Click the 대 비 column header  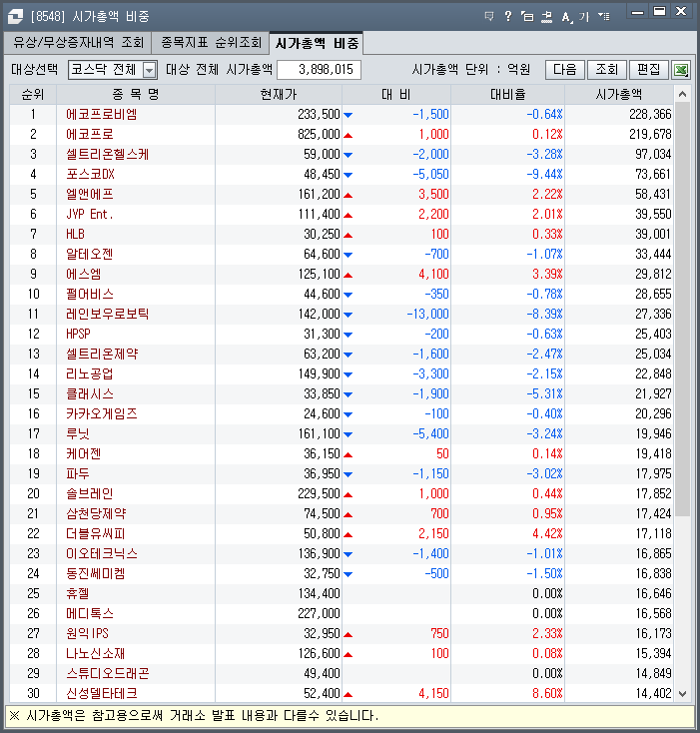pos(396,95)
